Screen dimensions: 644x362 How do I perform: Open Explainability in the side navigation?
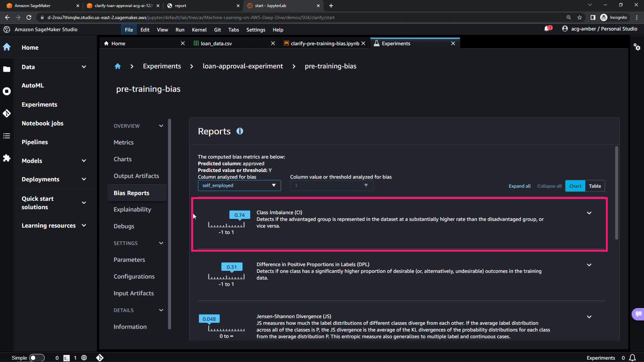(132, 209)
